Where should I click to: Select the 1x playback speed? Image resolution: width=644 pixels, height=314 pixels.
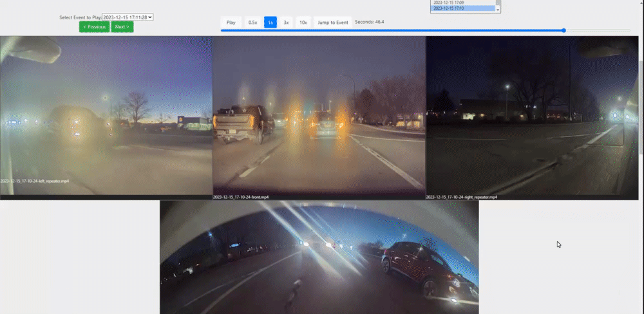click(x=270, y=23)
